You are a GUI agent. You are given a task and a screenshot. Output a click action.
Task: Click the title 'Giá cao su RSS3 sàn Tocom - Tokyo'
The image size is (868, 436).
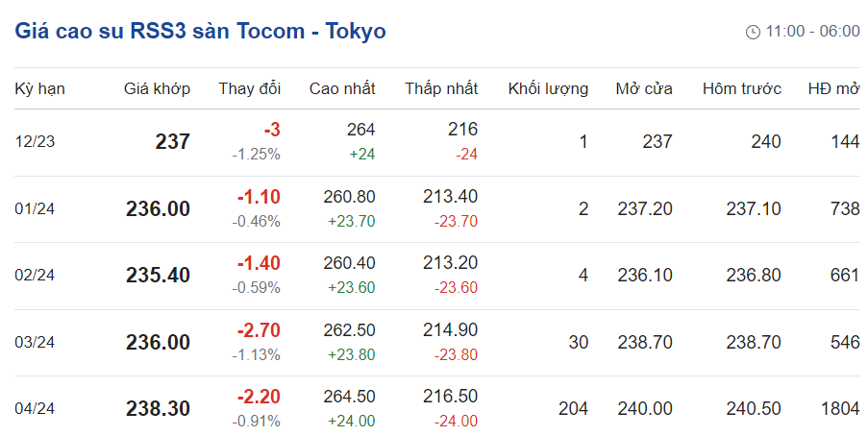pos(200,31)
